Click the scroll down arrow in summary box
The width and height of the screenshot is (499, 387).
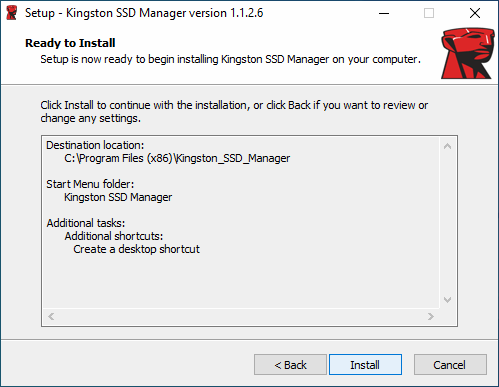coord(448,300)
